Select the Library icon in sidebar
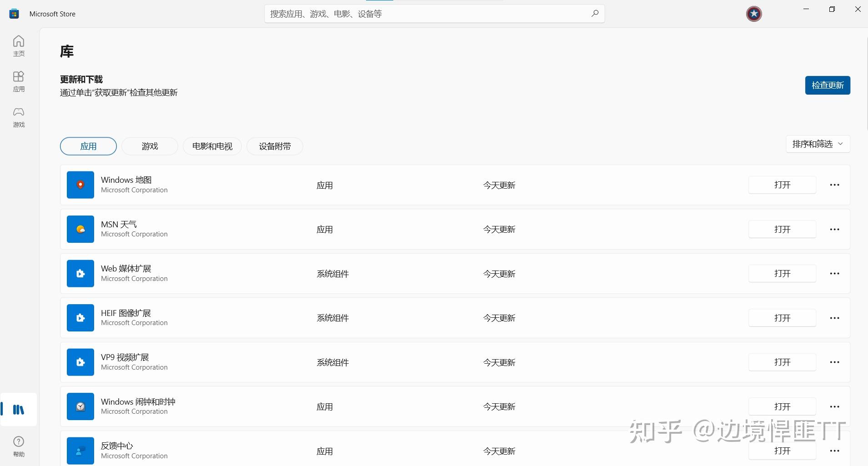This screenshot has width=868, height=466. [x=19, y=410]
